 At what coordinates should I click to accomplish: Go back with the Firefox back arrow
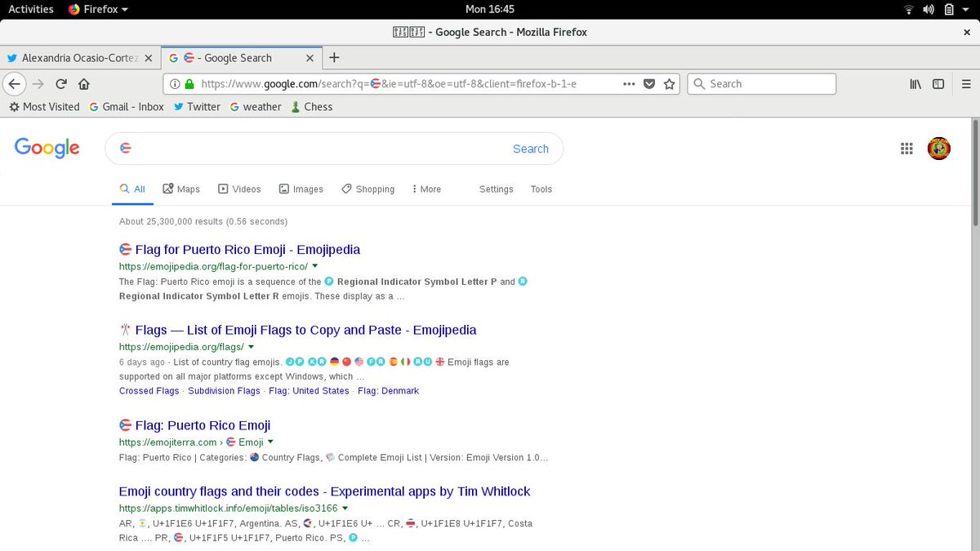(14, 83)
